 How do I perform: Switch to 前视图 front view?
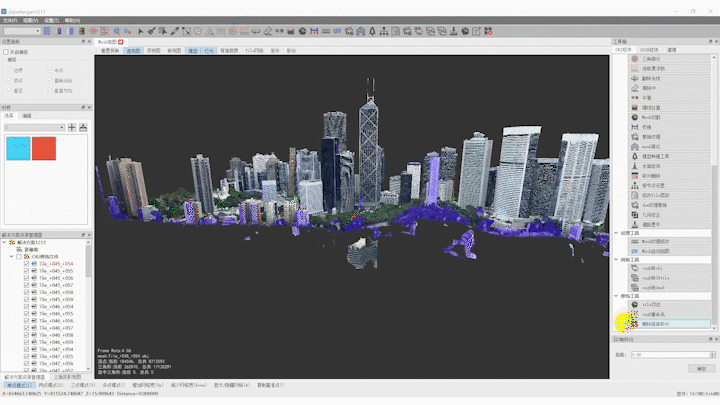tap(174, 51)
